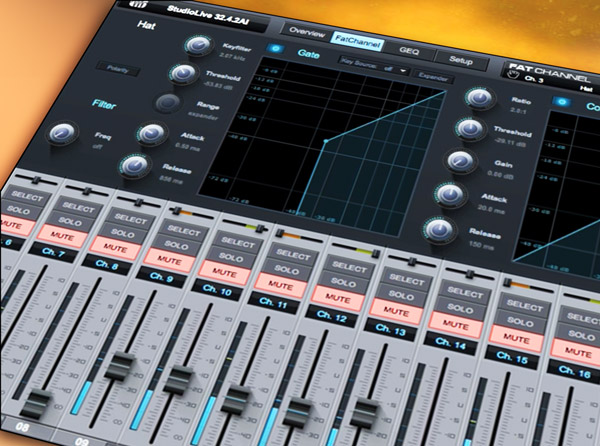Click the Ch. 11 pan slider

(x=301, y=237)
